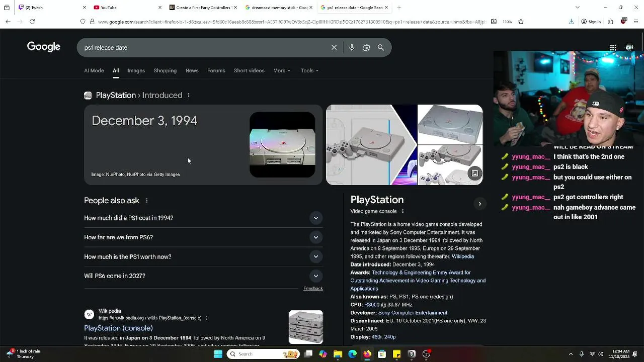Open the weather widget showing inch of rain
The height and width of the screenshot is (362, 644).
click(23, 354)
